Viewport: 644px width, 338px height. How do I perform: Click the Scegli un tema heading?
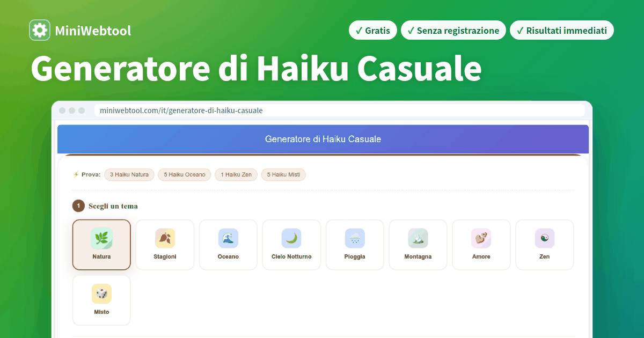pos(113,206)
